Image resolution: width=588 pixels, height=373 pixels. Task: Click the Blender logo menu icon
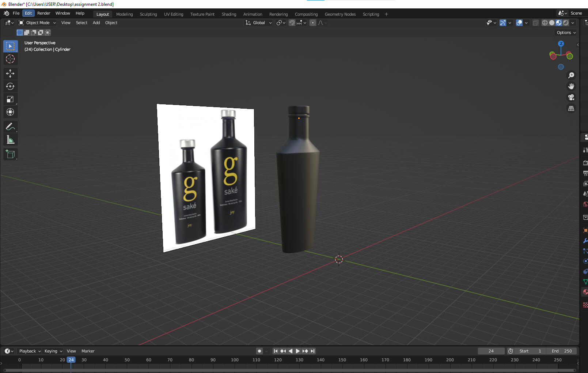(x=6, y=13)
